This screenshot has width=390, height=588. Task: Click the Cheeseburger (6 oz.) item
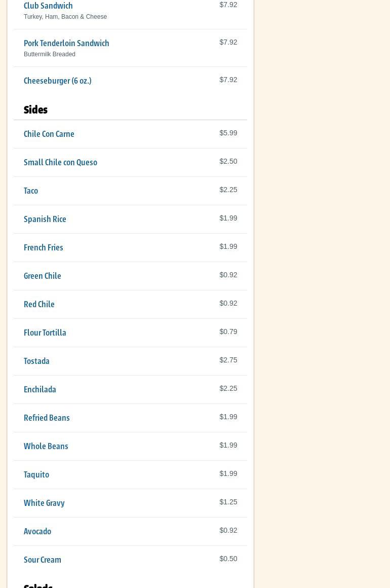coord(58,81)
